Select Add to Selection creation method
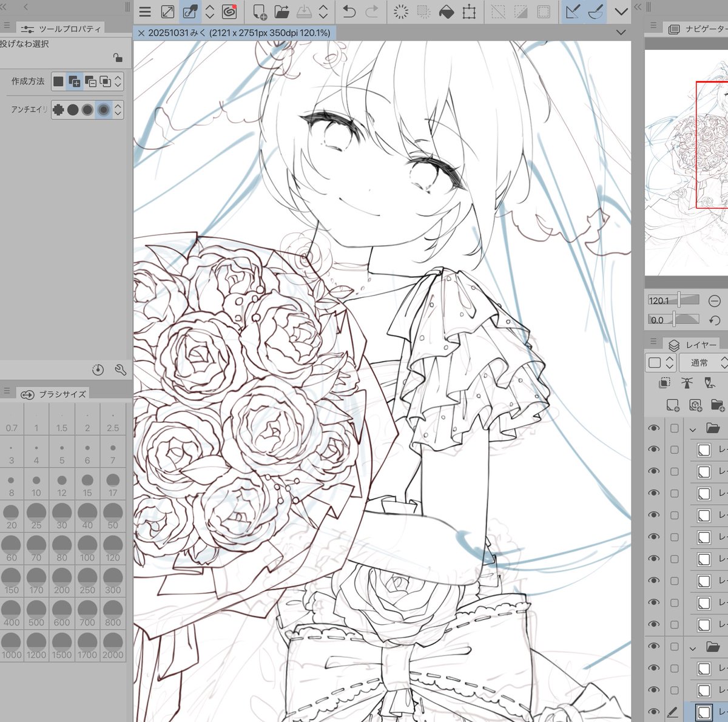728x722 pixels. (75, 81)
